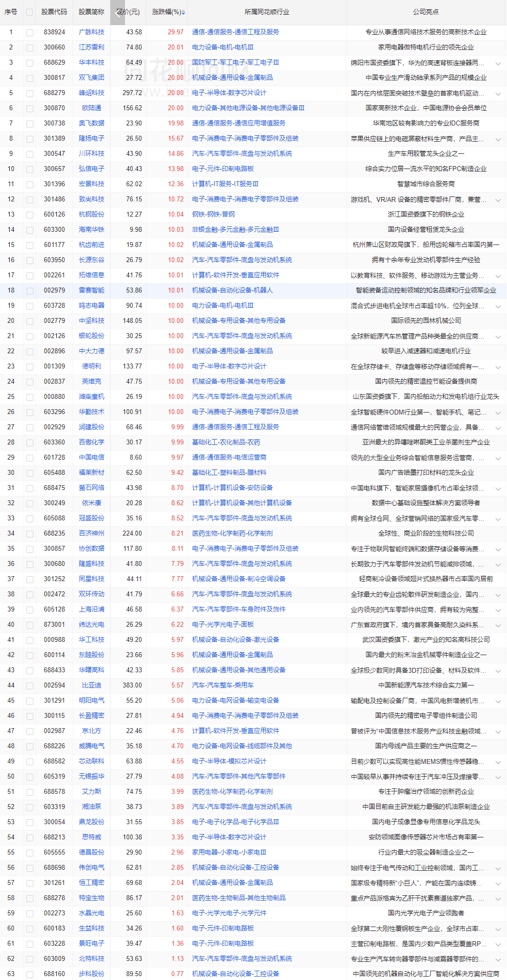507x980 pixels.
Task: Open the 比亚迪 stock name link
Action: (x=92, y=685)
